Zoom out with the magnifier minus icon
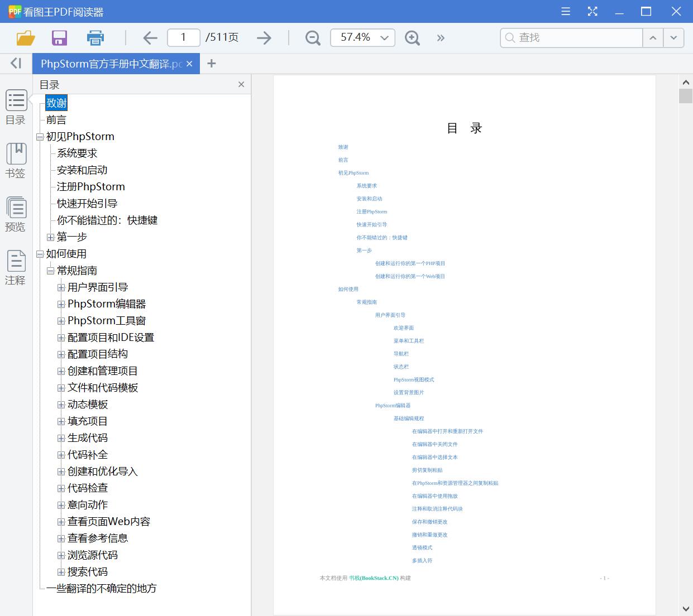The width and height of the screenshot is (693, 616). [312, 37]
